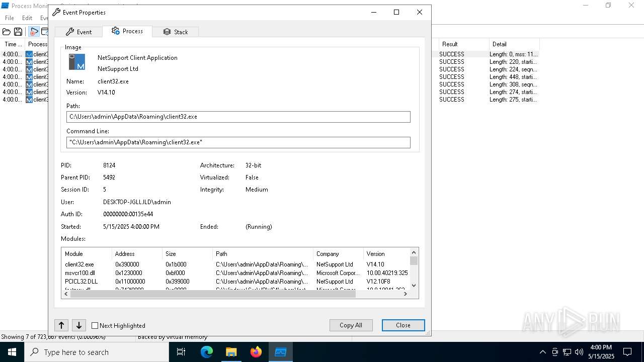Click Result column header in Process Monitor
Screen dimensions: 644x362
(464, 44)
